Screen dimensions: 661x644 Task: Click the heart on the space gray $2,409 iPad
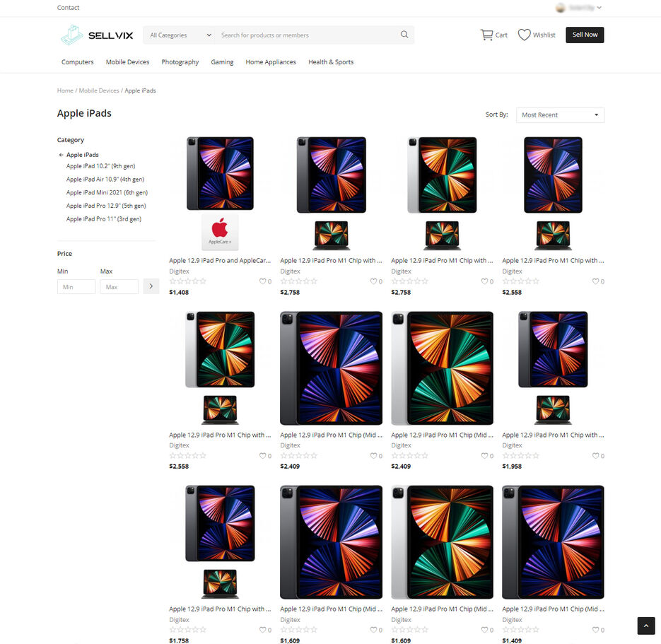click(373, 455)
